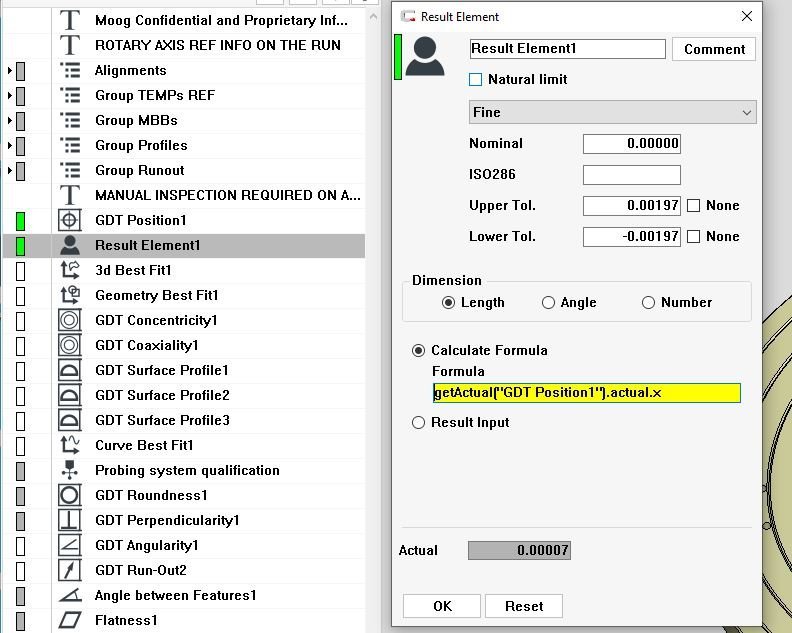Click the GDT Position1 crosshair icon

point(70,220)
